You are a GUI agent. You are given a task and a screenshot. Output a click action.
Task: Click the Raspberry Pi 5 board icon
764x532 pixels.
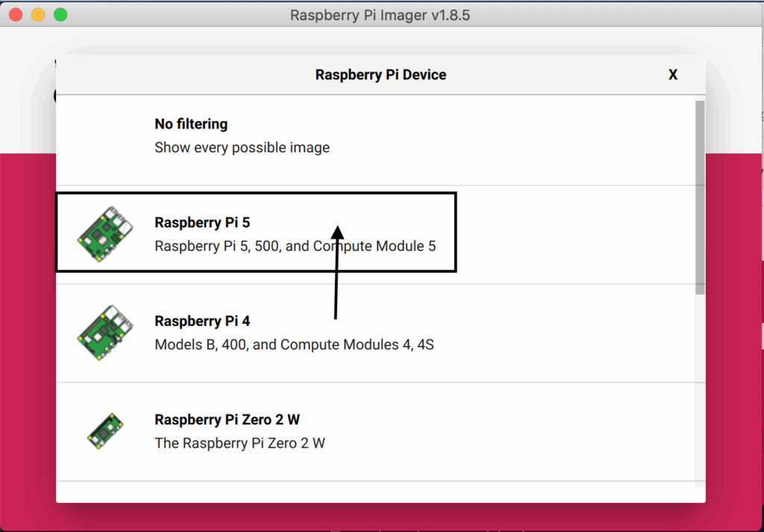tap(105, 234)
